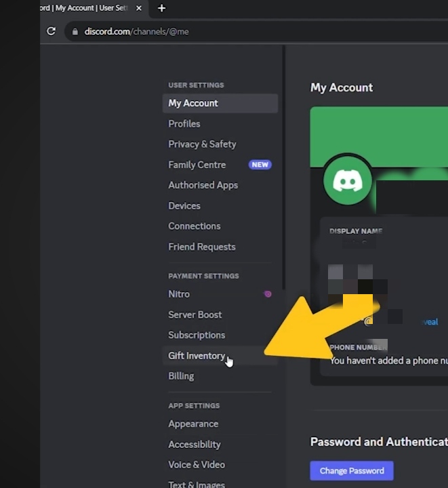448x488 pixels.
Task: Open Subscriptions settings
Action: 220,335
